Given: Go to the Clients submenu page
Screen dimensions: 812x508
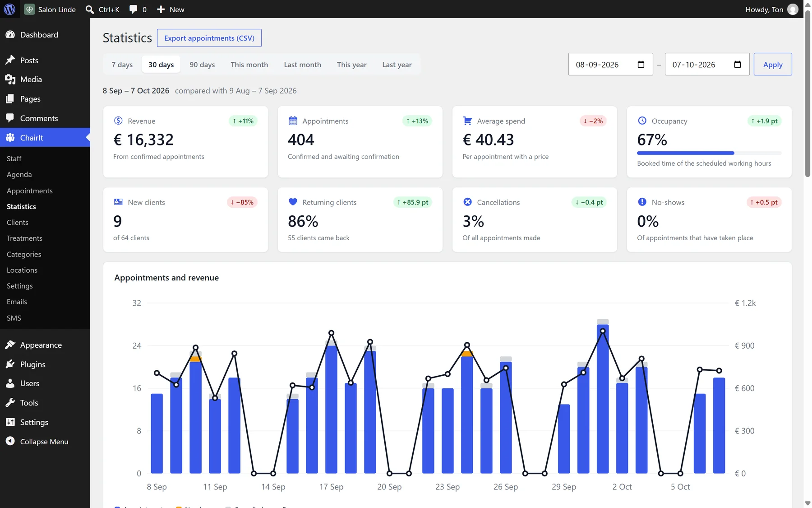Looking at the screenshot, I should [x=18, y=222].
